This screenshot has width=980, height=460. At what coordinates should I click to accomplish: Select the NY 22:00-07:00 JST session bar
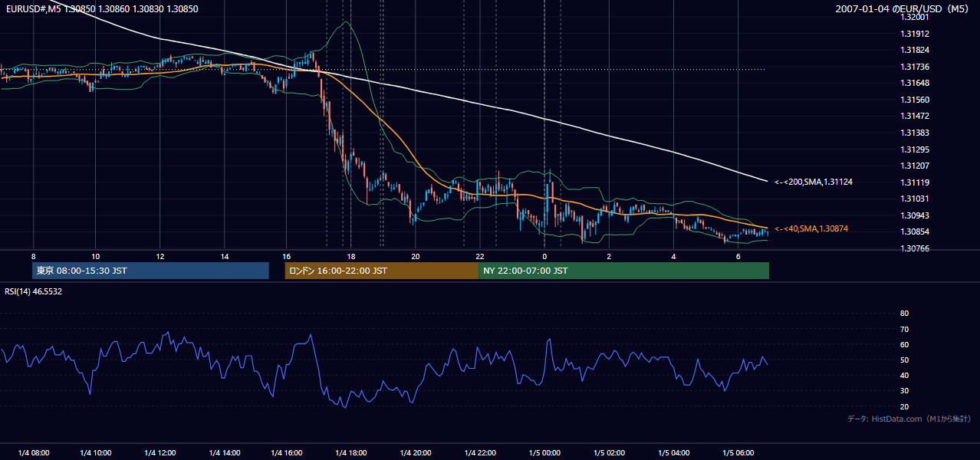pyautogui.click(x=623, y=271)
